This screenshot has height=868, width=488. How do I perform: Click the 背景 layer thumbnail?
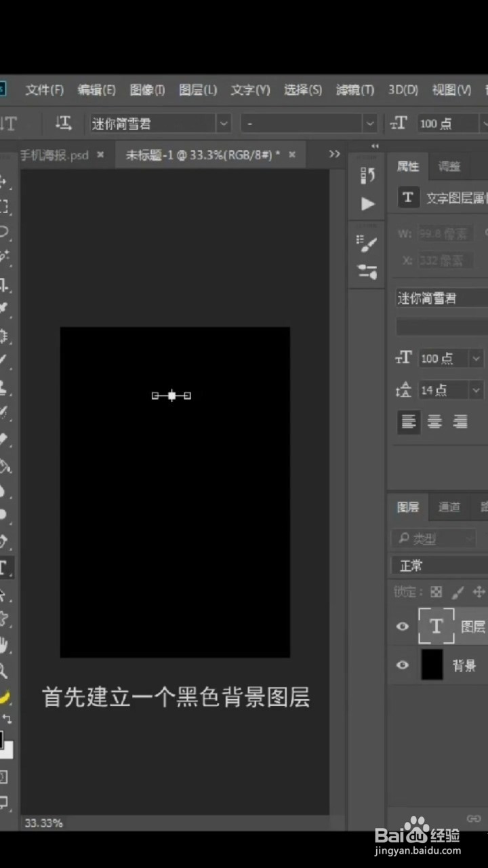(x=432, y=665)
